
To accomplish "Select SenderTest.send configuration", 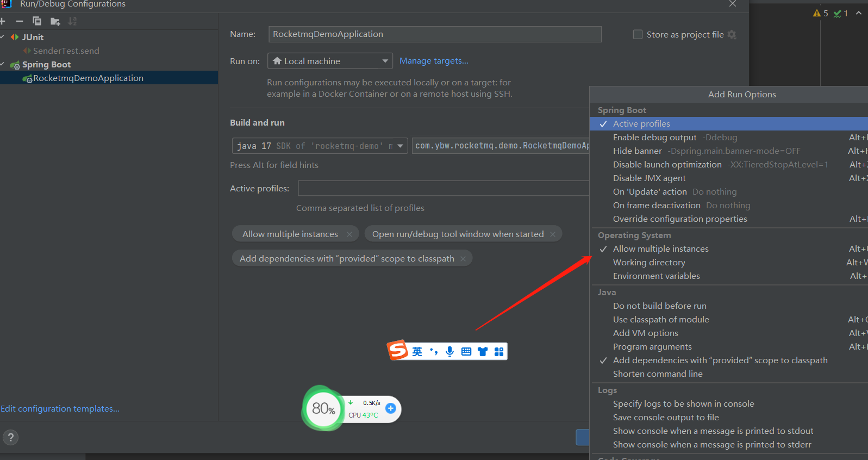I will click(66, 51).
